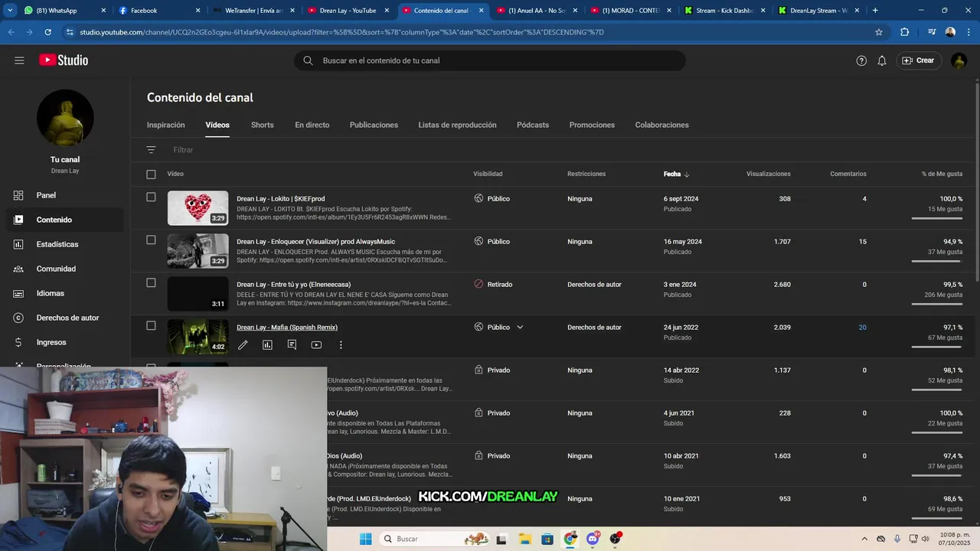Check the Lokito video row checkbox
The image size is (980, 551).
coord(151,197)
